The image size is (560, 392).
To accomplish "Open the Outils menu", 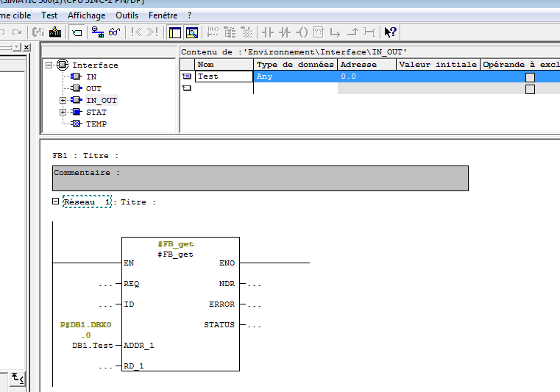I will 127,15.
